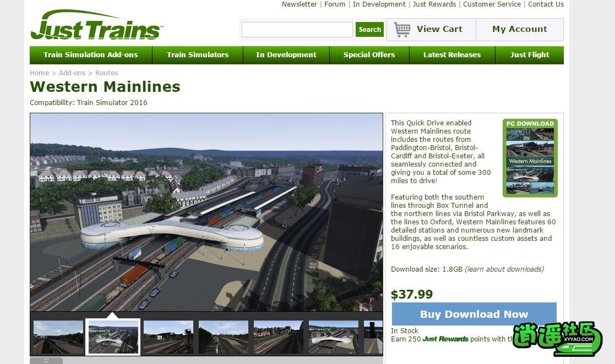Click the PC Download box art image
615x364 pixels.
[x=530, y=158]
